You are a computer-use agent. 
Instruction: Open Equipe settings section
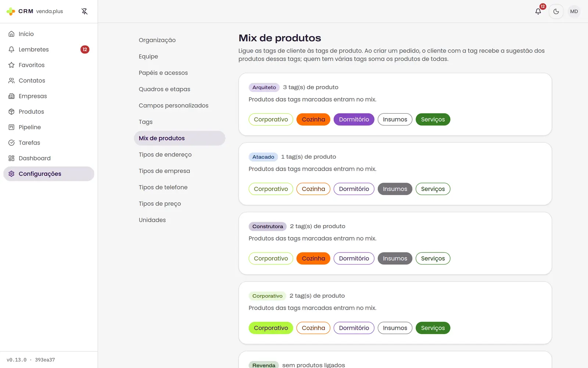click(x=180, y=56)
